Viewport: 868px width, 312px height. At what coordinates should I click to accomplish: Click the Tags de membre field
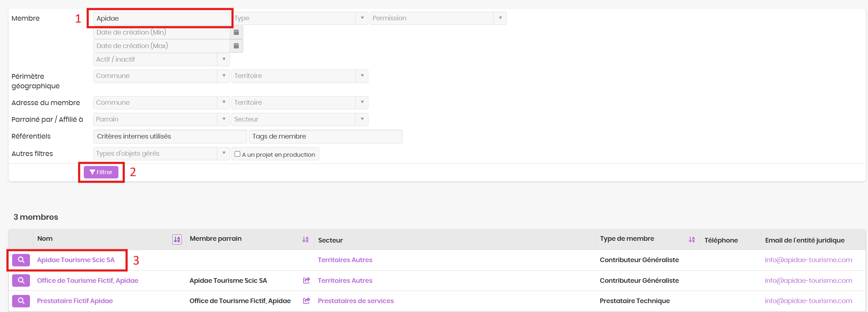(326, 136)
